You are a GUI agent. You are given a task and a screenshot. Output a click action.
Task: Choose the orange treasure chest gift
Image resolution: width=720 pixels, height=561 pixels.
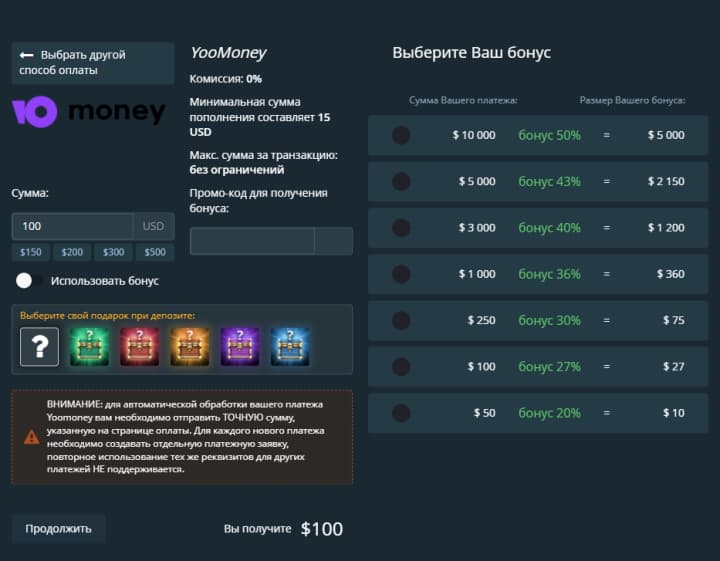190,347
